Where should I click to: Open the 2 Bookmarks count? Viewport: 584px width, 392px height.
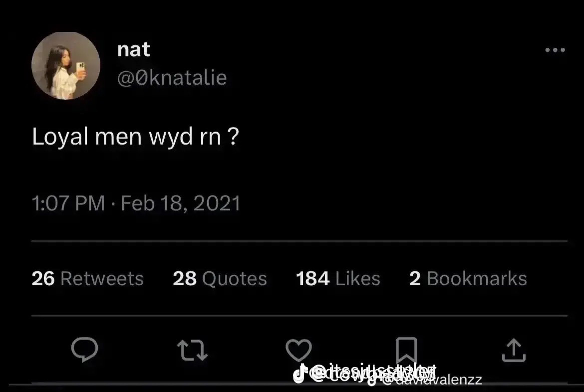click(468, 278)
